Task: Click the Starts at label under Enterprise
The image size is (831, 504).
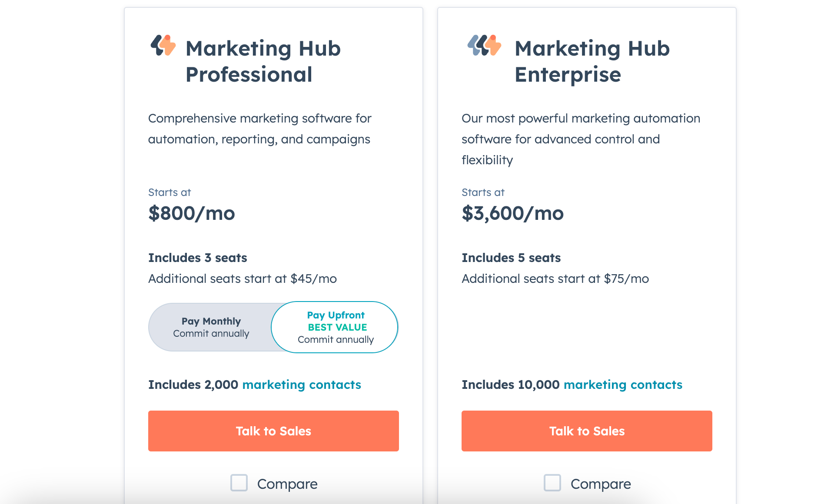Action: (483, 192)
